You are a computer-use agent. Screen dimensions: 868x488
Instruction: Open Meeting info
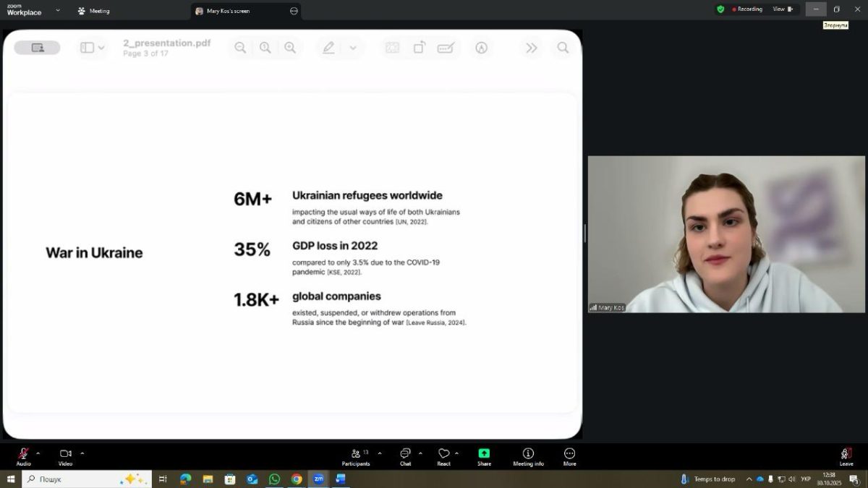tap(528, 455)
